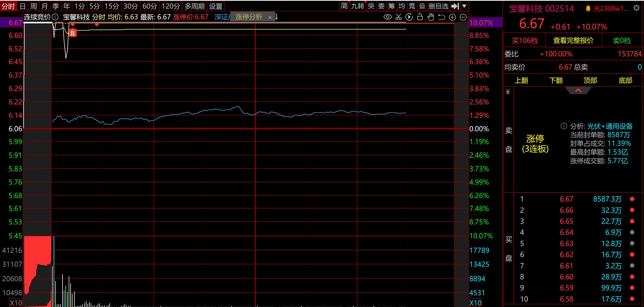Screen dimensions: 644x307
Task: Click the 删自选 button
Action: [438, 6]
